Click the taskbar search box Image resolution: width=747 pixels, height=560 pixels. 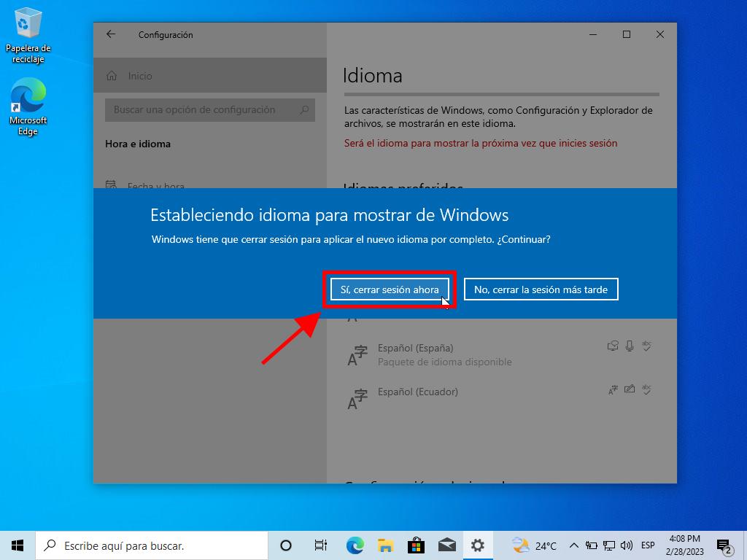click(x=153, y=545)
